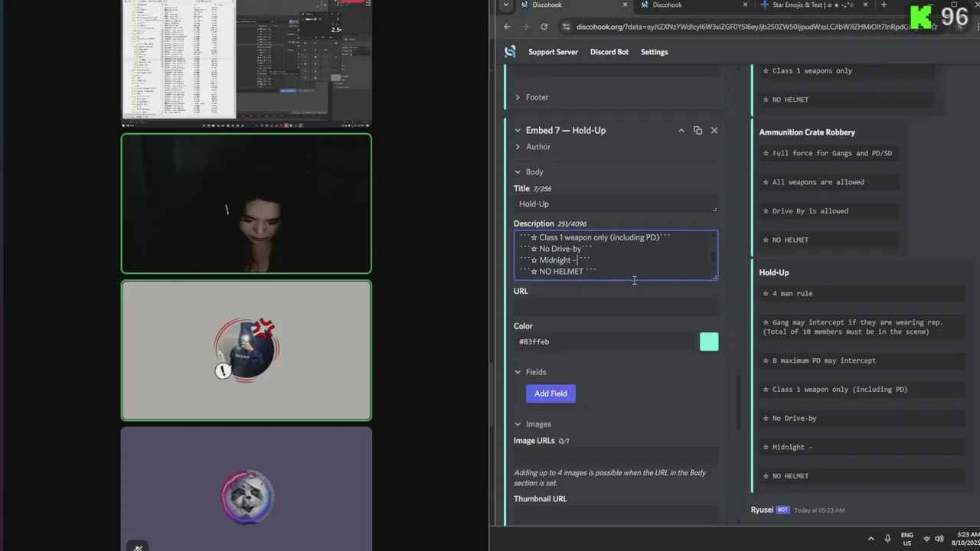Image resolution: width=980 pixels, height=551 pixels.
Task: Duplicate Embed 7 using copy icon
Action: 697,131
